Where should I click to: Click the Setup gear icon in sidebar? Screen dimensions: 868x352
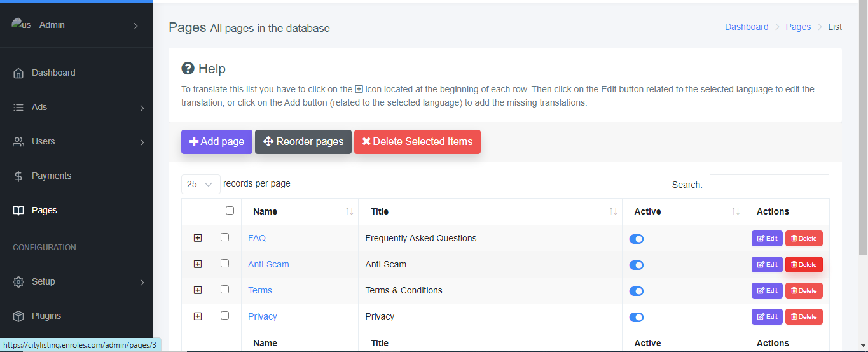[18, 282]
